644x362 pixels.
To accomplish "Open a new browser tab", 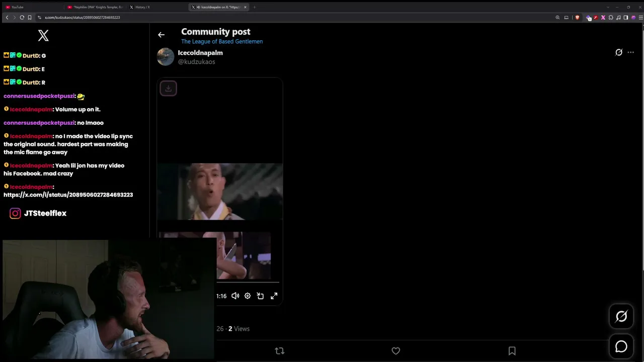I will click(x=255, y=7).
